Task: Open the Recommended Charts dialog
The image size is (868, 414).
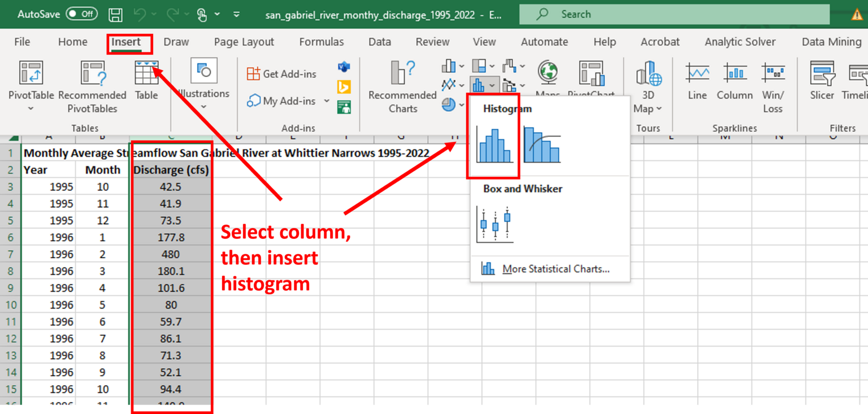Action: point(402,86)
